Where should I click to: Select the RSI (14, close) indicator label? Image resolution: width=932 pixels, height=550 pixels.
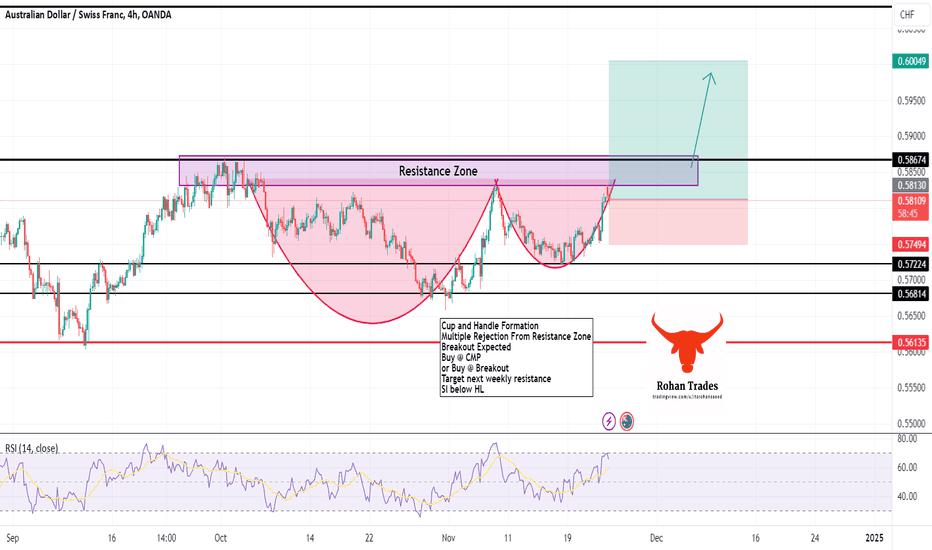pos(32,448)
